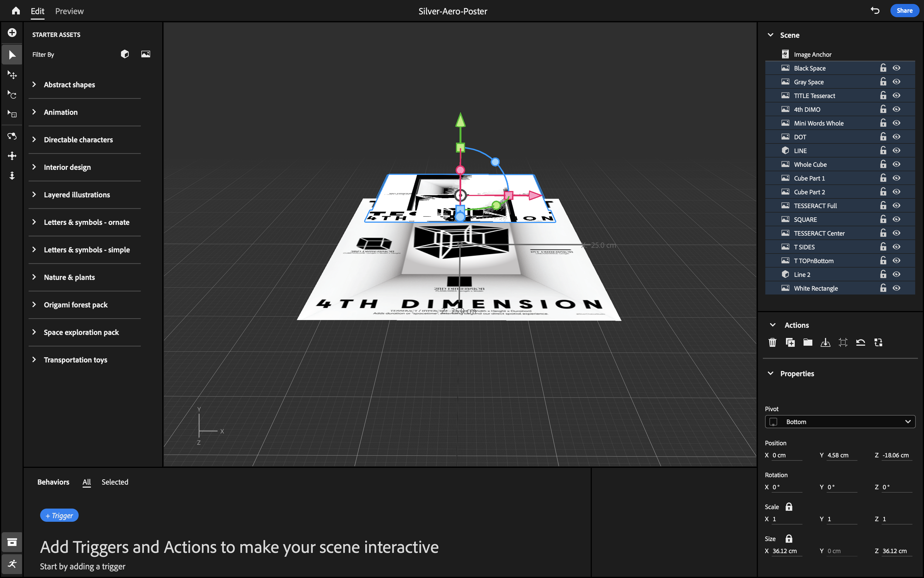Choose the Rotate tool in left toolbar

(x=12, y=94)
